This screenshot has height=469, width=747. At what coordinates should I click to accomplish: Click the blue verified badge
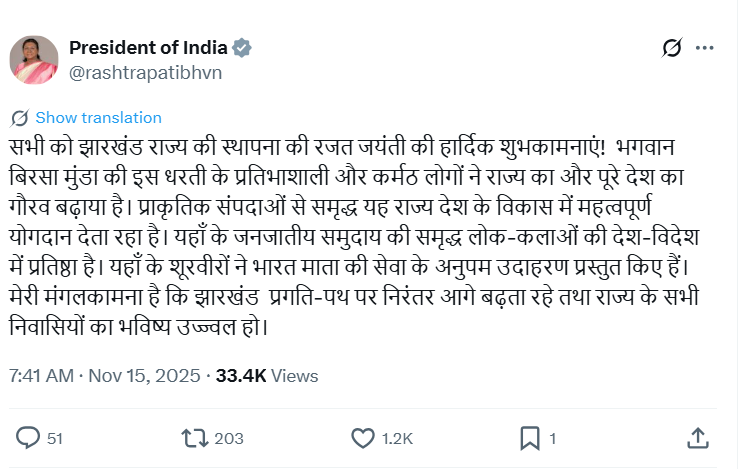(242, 47)
